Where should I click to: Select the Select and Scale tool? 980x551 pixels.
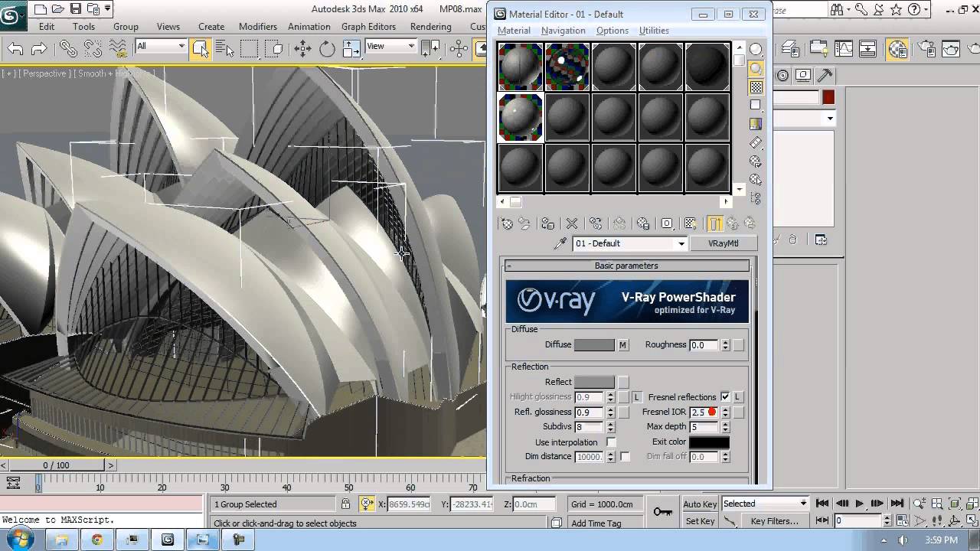click(351, 49)
